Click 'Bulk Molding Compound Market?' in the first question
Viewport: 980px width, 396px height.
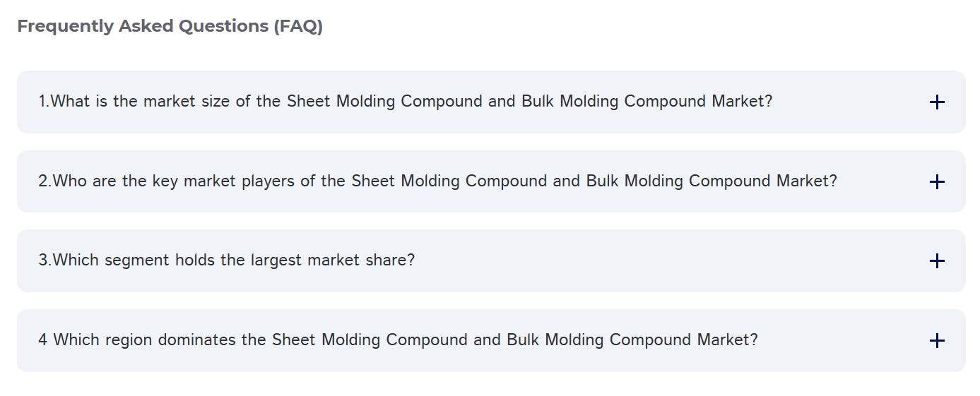647,102
